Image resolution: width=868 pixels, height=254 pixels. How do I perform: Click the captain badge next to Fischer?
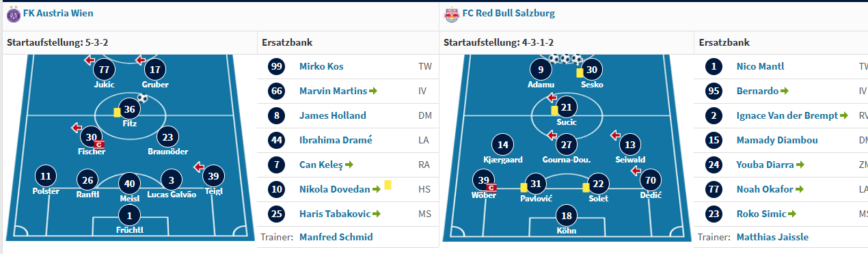tap(98, 145)
